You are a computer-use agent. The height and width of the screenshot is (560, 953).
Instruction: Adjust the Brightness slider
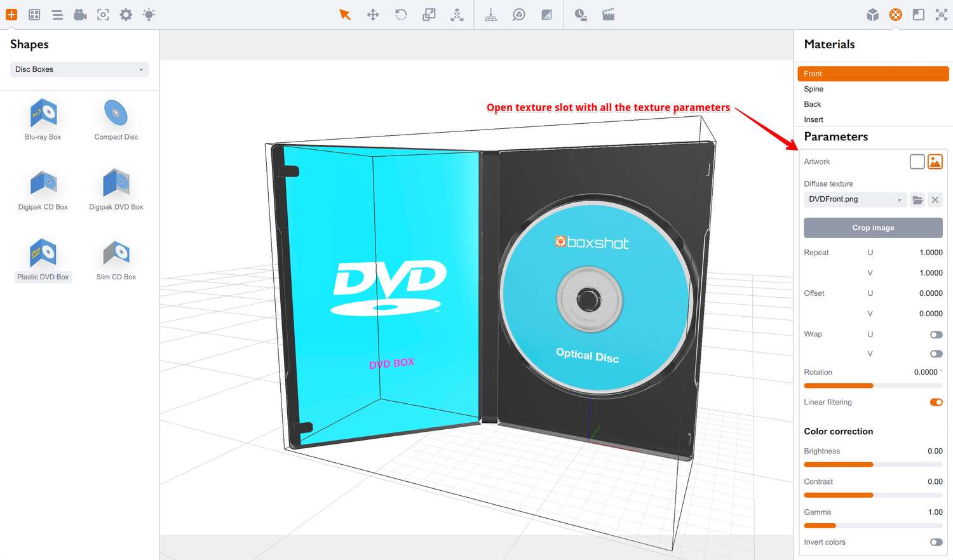point(873,465)
